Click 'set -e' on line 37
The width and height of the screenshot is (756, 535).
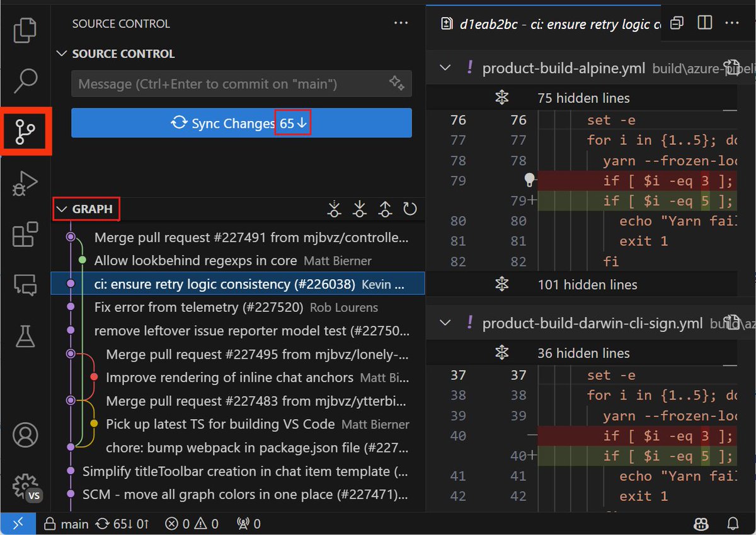[x=612, y=376]
